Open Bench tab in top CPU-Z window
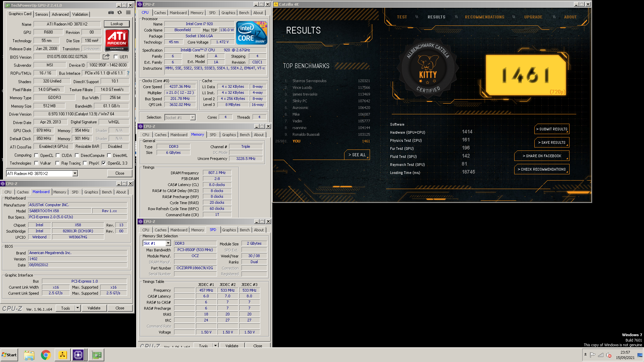Screen dimensions: 644x362 tap(244, 13)
